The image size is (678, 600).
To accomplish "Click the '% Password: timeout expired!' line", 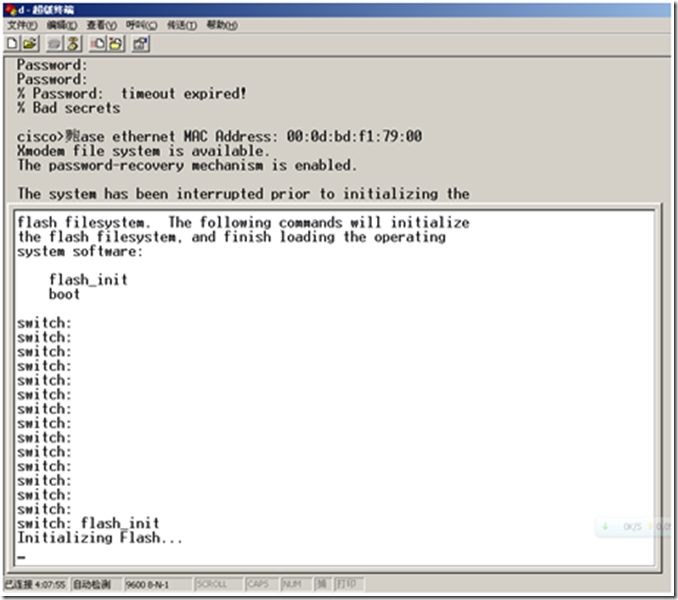I will click(x=132, y=93).
